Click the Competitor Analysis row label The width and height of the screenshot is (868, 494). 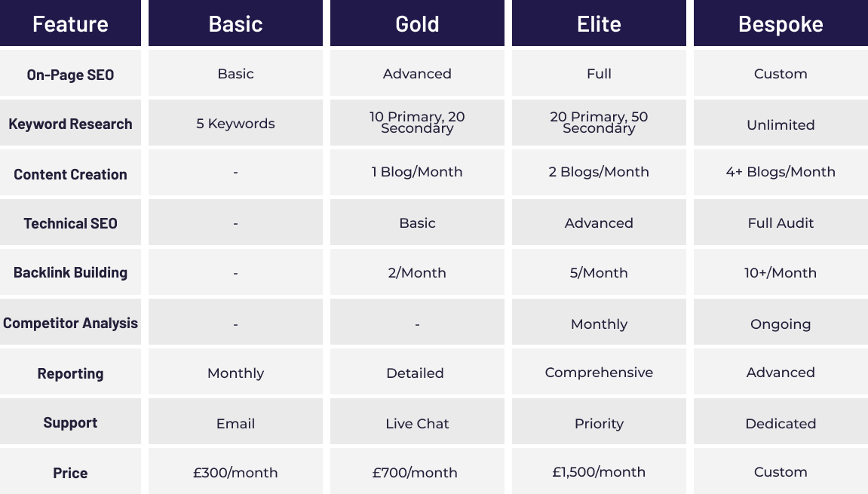70,323
